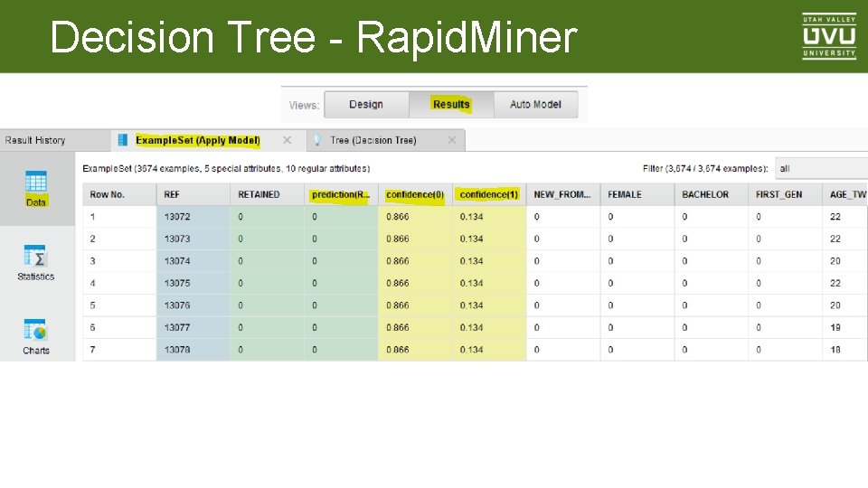The width and height of the screenshot is (868, 488).
Task: Click the confidence(1) column header
Action: coord(489,195)
